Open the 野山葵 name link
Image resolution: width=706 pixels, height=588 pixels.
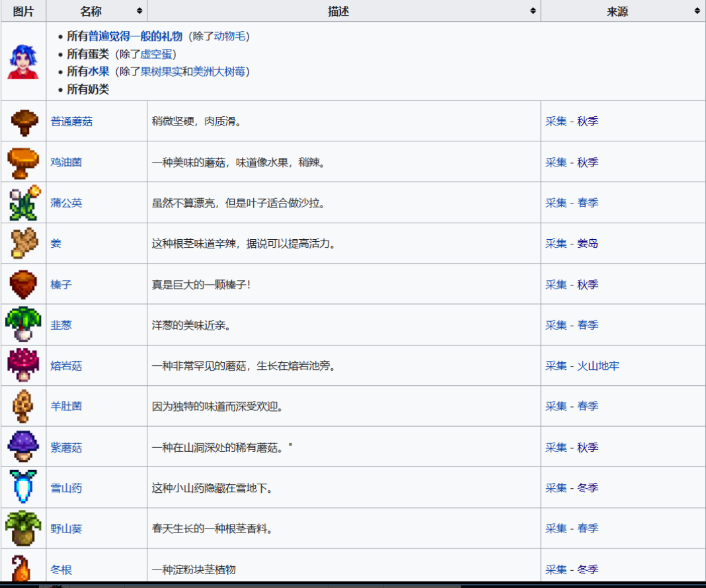tap(66, 529)
